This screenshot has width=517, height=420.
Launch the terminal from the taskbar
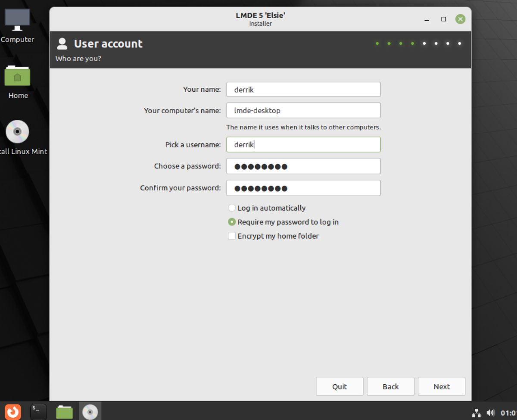(38, 411)
